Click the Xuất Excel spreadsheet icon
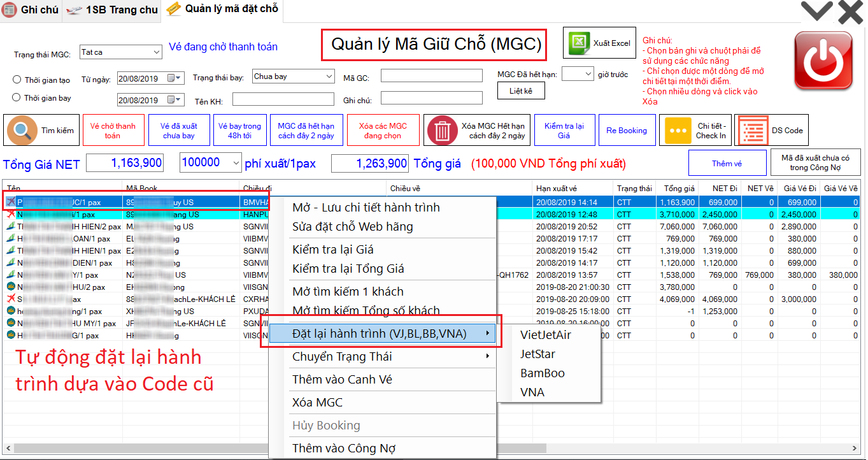Viewport: 868px width, 460px height. [578, 43]
